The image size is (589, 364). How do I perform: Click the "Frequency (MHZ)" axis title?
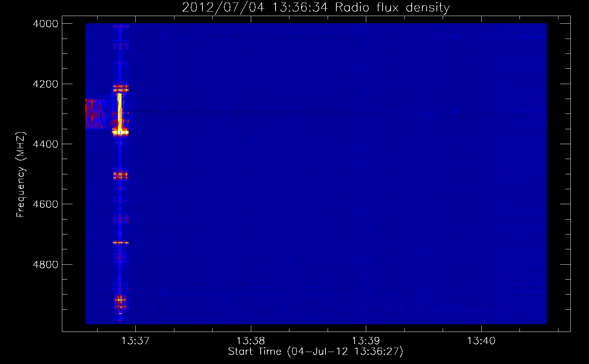[21, 175]
